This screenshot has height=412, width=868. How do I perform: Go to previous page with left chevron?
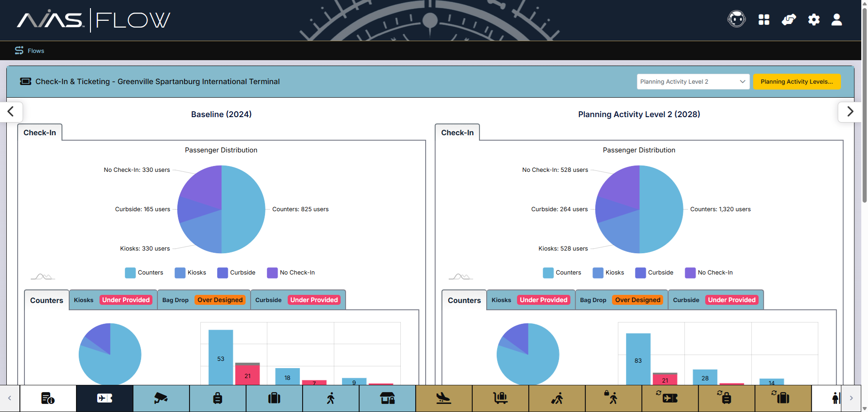[11, 111]
